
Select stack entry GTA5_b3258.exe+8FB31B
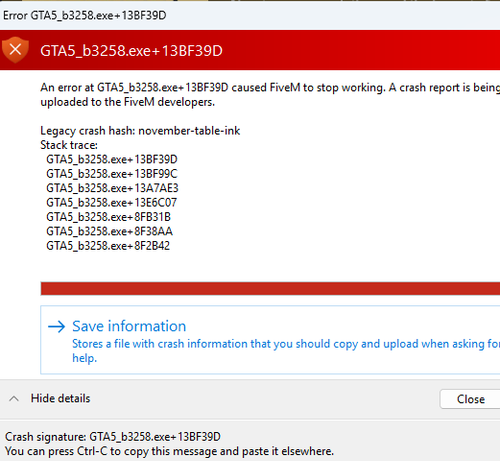click(x=108, y=217)
